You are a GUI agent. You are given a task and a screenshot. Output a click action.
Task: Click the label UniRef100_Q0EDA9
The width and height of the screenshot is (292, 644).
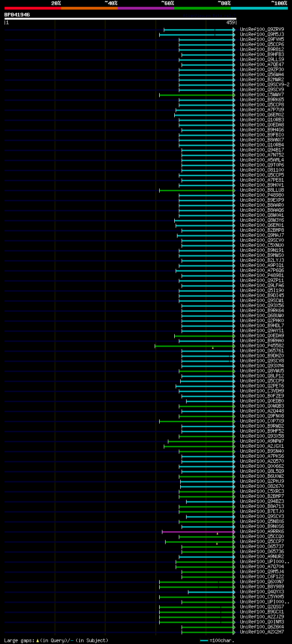point(262,335)
